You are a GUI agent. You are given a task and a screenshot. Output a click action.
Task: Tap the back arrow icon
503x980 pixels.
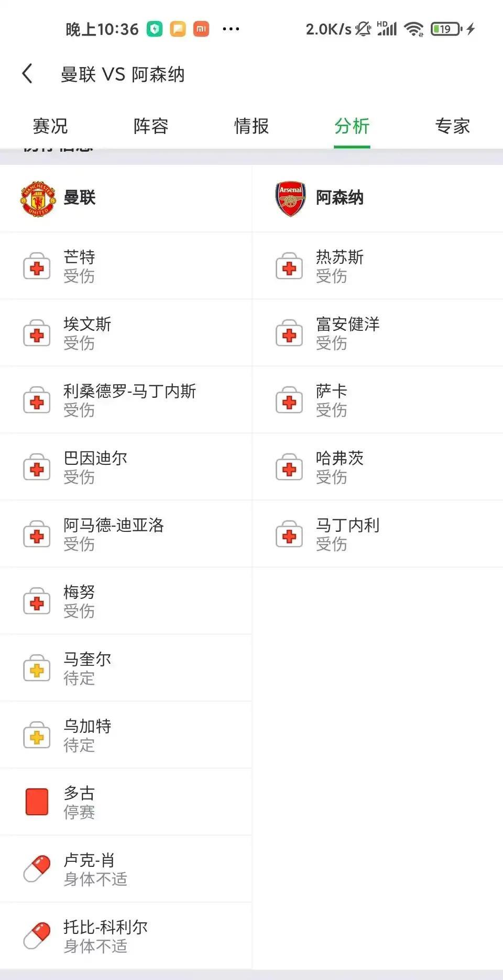pos(28,74)
